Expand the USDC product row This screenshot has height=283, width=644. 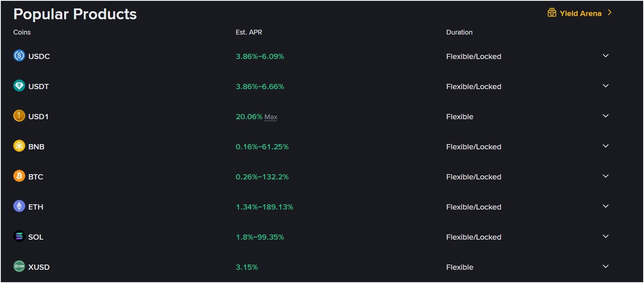click(x=606, y=56)
